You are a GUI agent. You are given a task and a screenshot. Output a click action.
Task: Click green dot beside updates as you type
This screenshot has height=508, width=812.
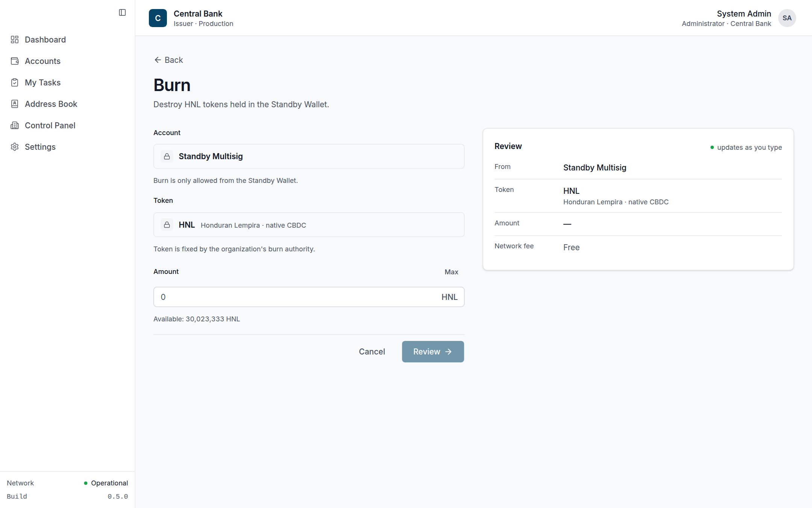pos(712,147)
